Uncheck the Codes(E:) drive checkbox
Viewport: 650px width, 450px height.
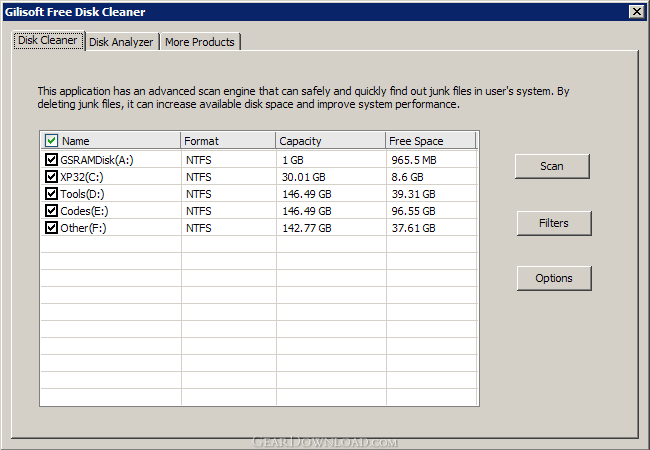(x=51, y=210)
